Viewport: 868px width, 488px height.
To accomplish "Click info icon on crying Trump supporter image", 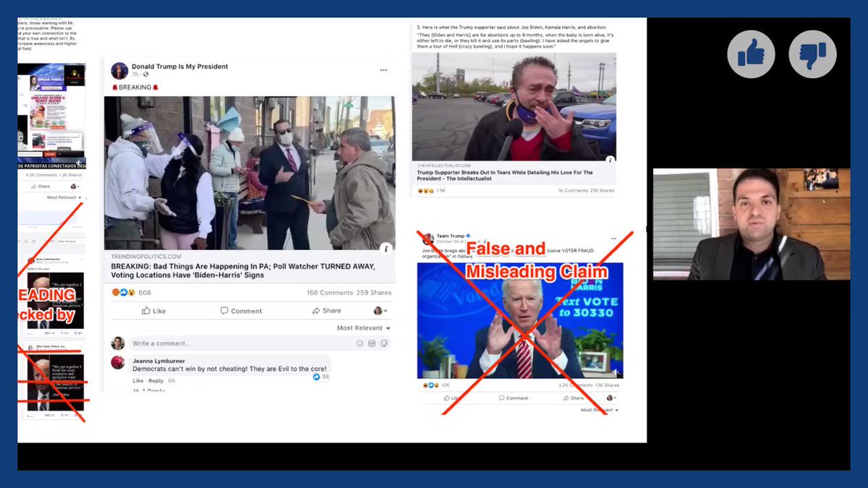I will coord(610,160).
